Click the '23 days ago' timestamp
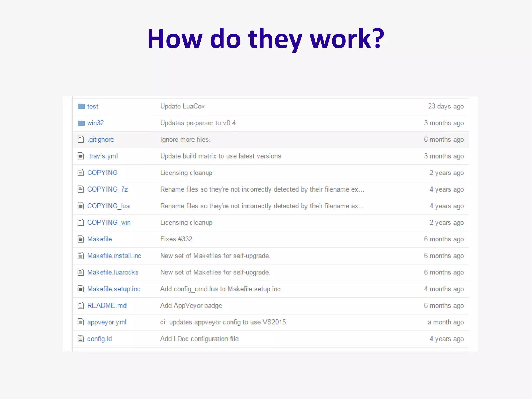The width and height of the screenshot is (532, 399). [x=446, y=106]
